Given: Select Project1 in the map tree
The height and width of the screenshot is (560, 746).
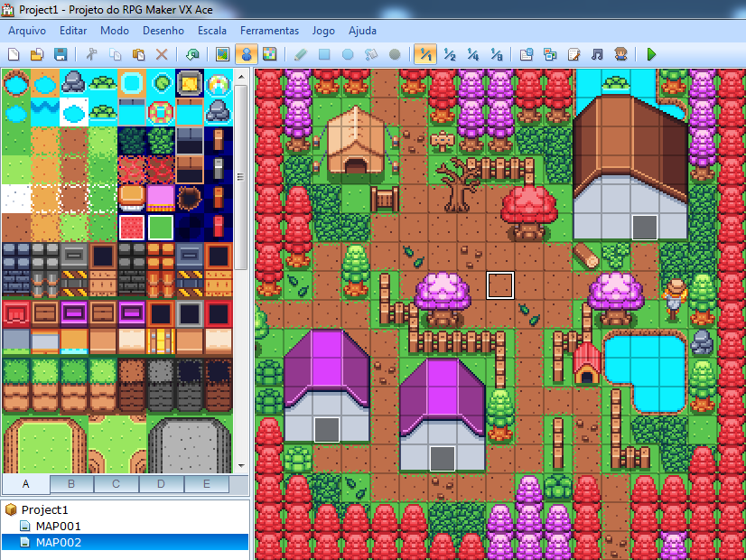Looking at the screenshot, I should click(45, 510).
